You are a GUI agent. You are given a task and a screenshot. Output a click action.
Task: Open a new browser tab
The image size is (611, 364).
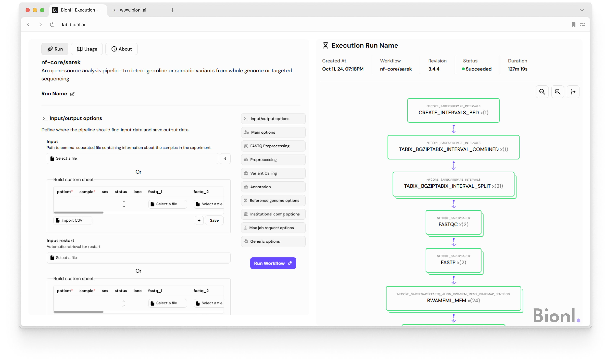pos(172,10)
